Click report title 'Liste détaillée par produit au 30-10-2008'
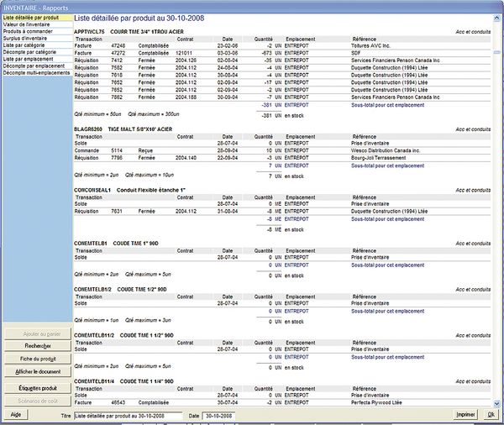Screen dimensions: 504x425 pos(139,18)
